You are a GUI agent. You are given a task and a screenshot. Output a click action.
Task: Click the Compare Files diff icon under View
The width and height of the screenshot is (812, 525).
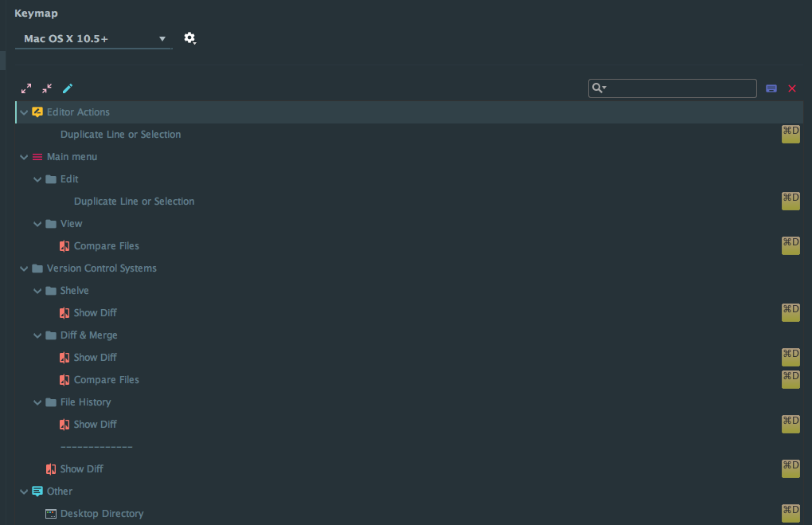64,245
